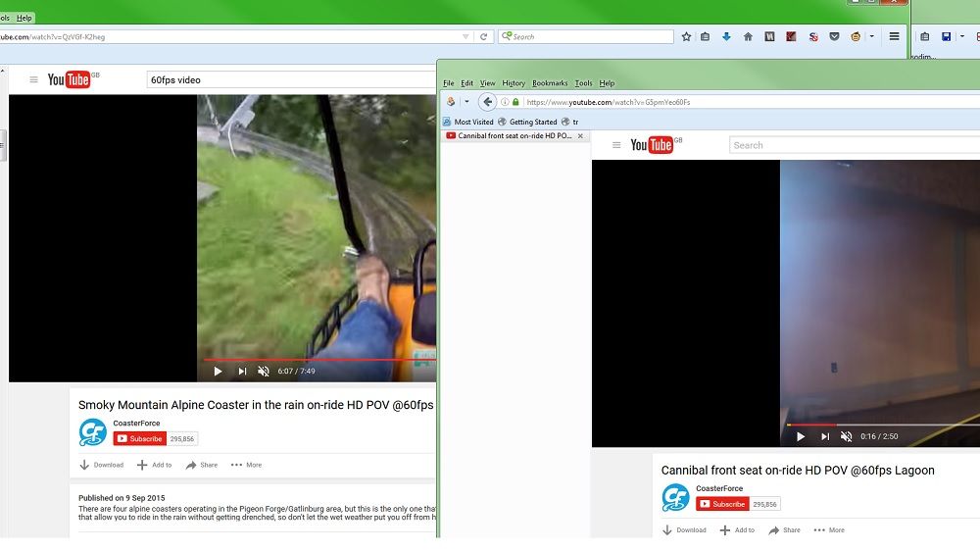
Task: Unmute the Smoky Mountain video player
Action: 264,371
